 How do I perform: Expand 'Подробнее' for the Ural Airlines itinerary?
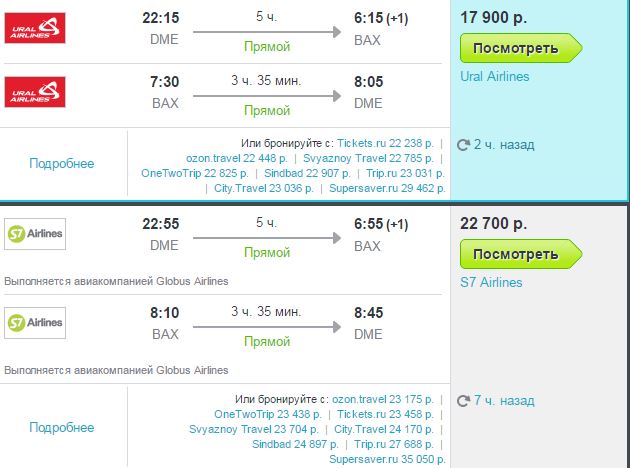tap(61, 163)
